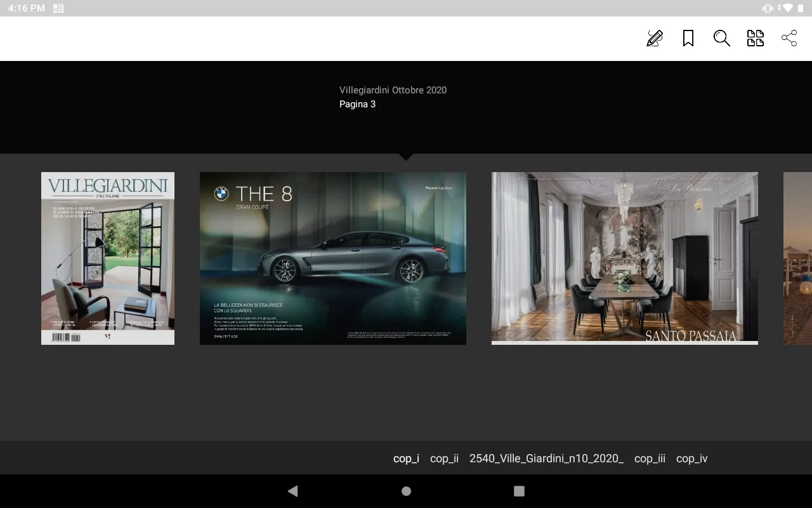Tap the battery icon in status bar
Screen dimensions: 812x508
801,8
